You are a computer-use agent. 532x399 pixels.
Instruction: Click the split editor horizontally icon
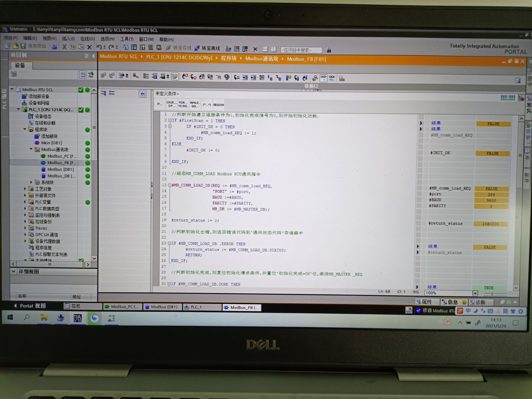click(265, 49)
